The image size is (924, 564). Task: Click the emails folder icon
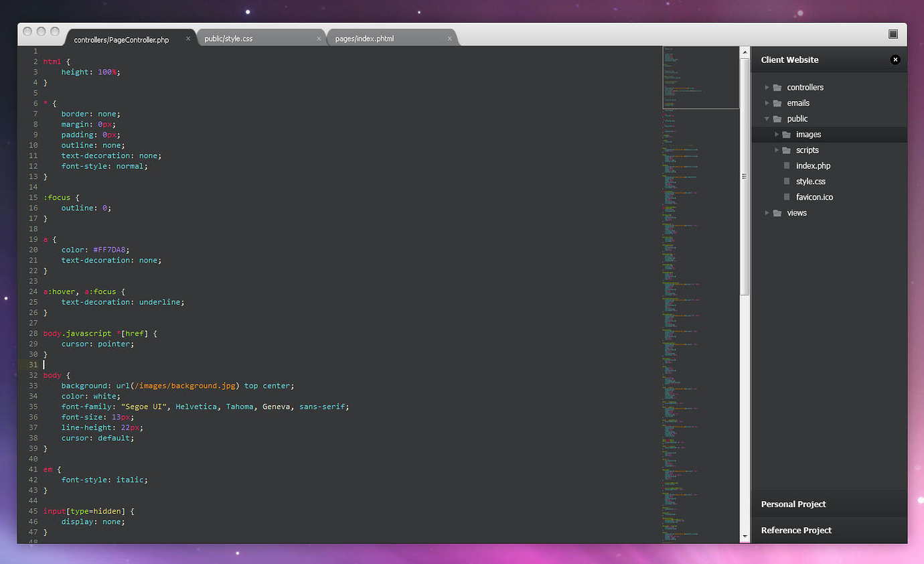(x=777, y=102)
